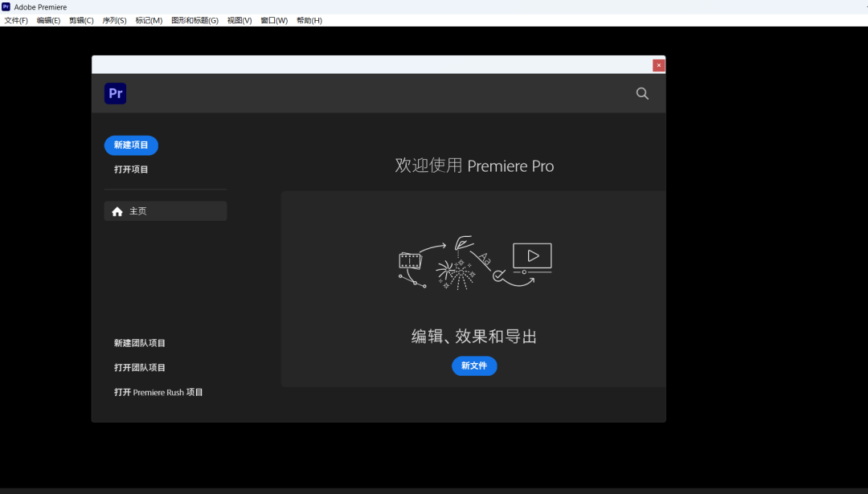The image size is (868, 494).
Task: Click 新建团队项目 link
Action: click(140, 343)
